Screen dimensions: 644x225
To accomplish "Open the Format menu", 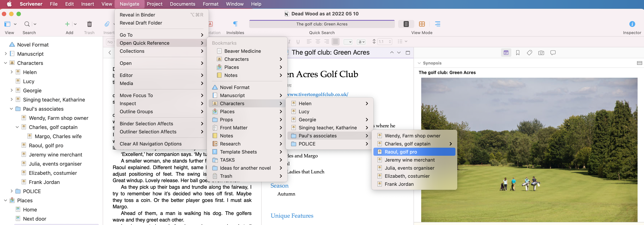I will click(211, 4).
